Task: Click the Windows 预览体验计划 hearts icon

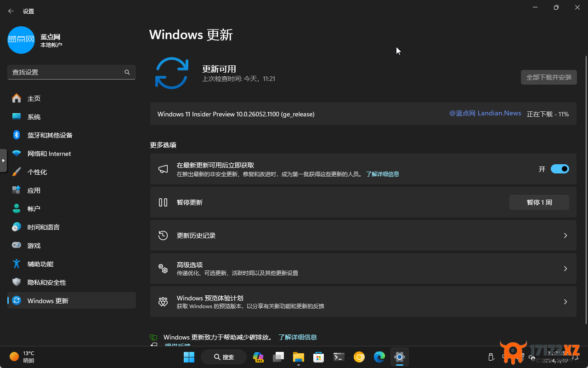Action: point(163,302)
